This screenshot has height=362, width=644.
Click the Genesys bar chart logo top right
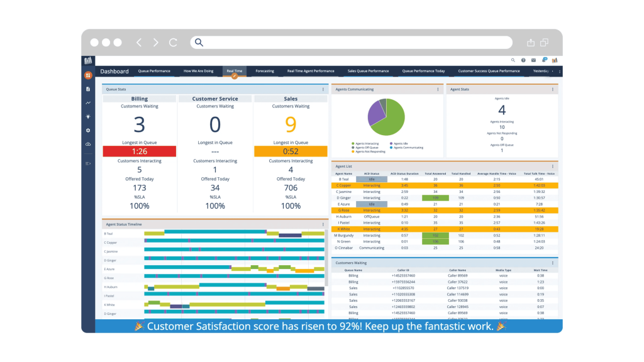pyautogui.click(x=555, y=60)
